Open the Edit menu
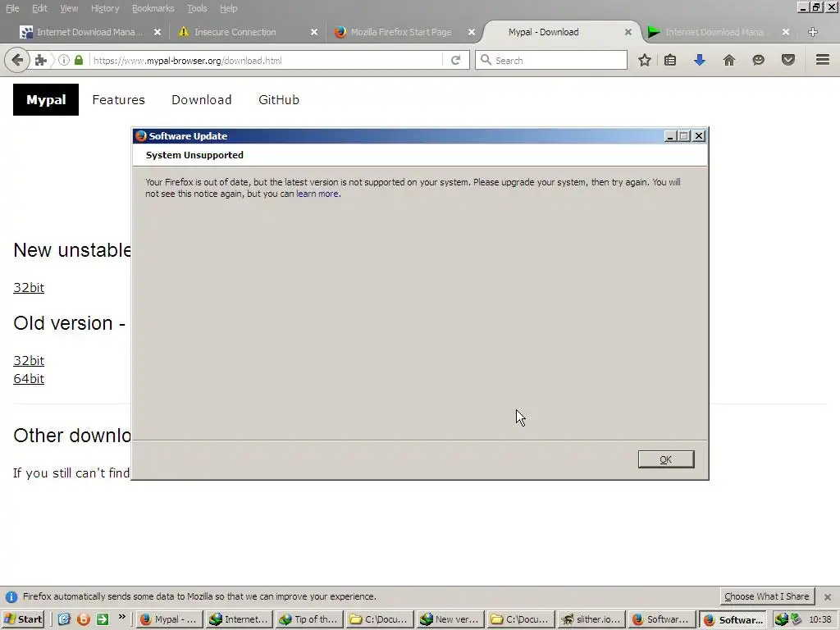This screenshot has height=630, width=840. [x=39, y=8]
